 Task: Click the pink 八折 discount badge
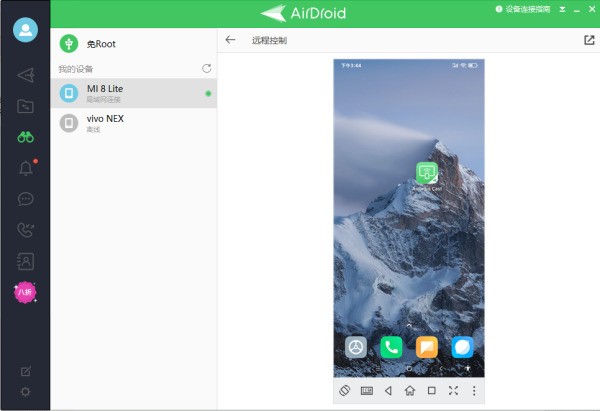(x=25, y=292)
